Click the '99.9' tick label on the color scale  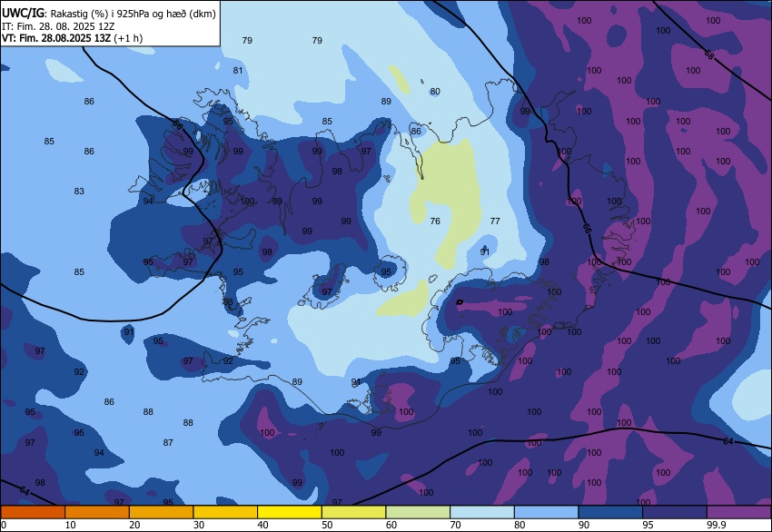tap(716, 525)
